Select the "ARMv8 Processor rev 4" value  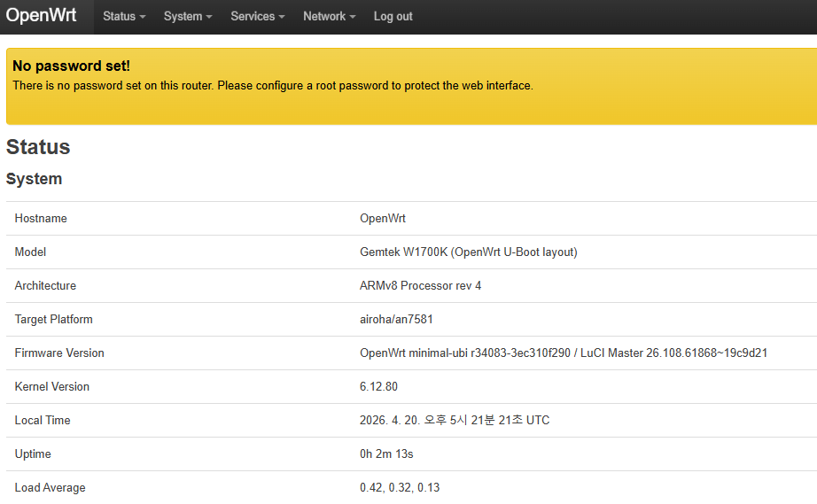(421, 286)
